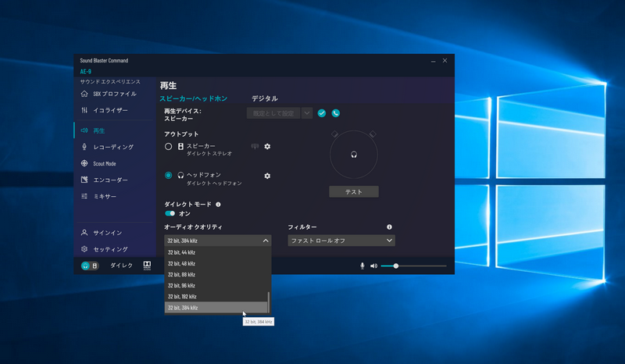Click the テスト button
Viewport: 625px width, 364px height.
point(354,192)
